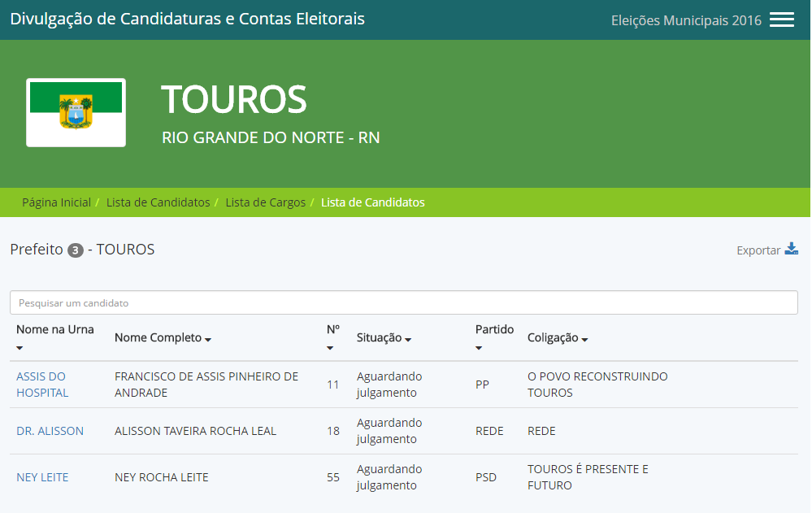812x513 pixels.
Task: Click REDE in Partido column
Action: (489, 431)
